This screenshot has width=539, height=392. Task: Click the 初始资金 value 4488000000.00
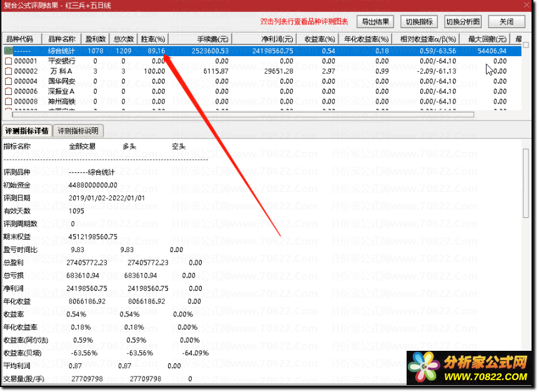coord(93,185)
